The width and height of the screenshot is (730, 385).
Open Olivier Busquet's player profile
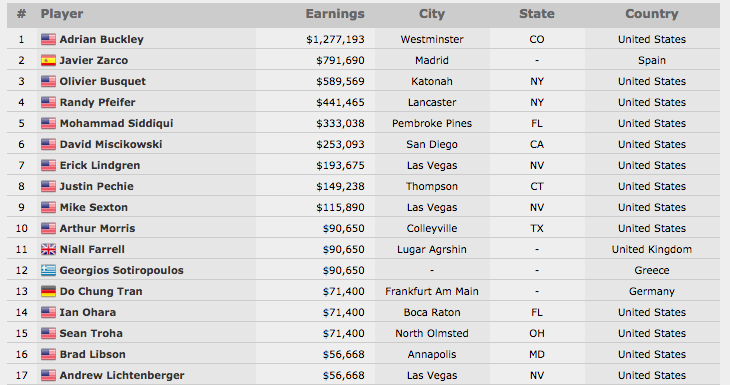tap(102, 81)
